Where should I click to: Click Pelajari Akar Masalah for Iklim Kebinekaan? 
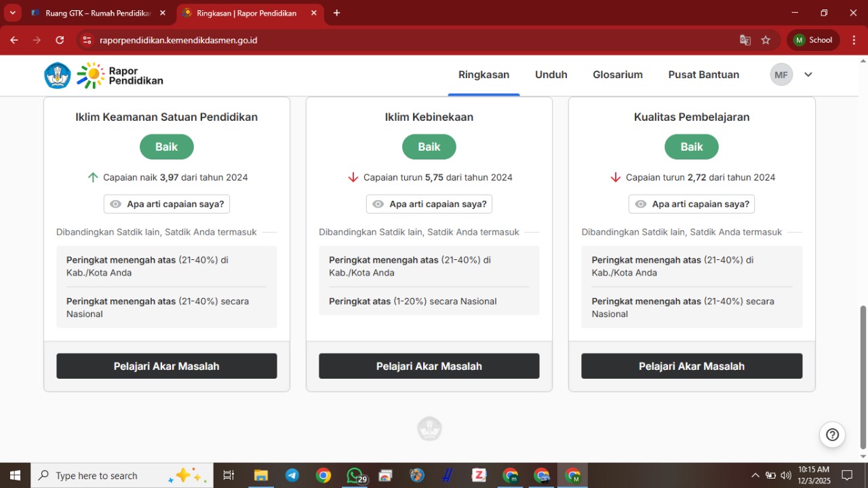[x=429, y=366]
